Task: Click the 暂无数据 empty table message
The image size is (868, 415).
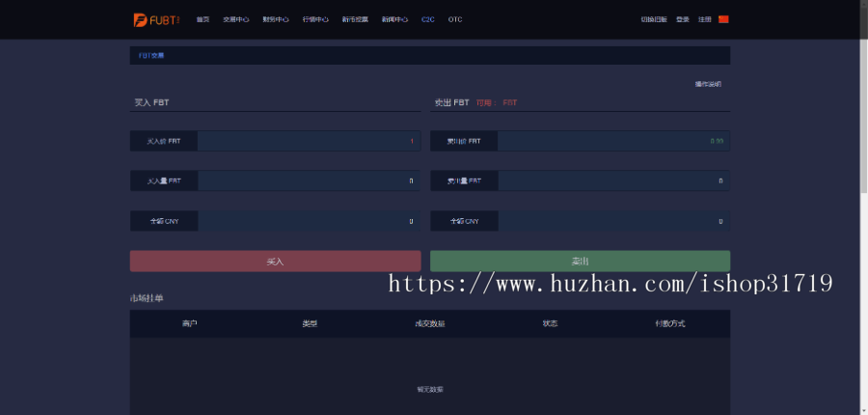Action: click(x=430, y=390)
